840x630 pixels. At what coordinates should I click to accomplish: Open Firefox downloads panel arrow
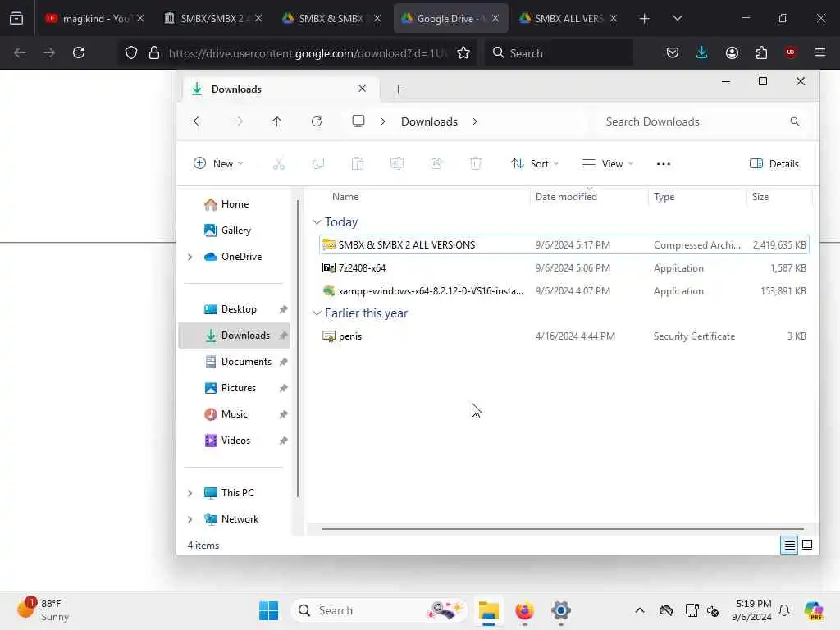pyautogui.click(x=702, y=52)
